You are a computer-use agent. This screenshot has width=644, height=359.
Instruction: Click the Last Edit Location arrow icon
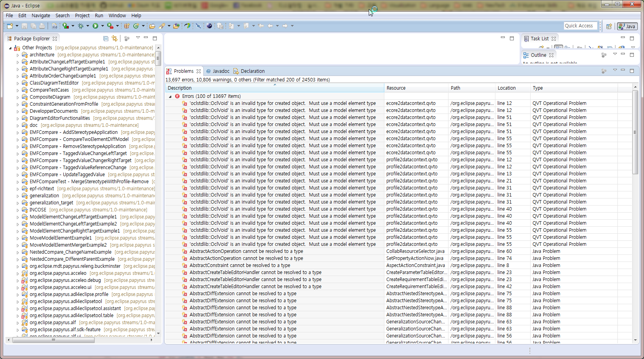pyautogui.click(x=261, y=26)
